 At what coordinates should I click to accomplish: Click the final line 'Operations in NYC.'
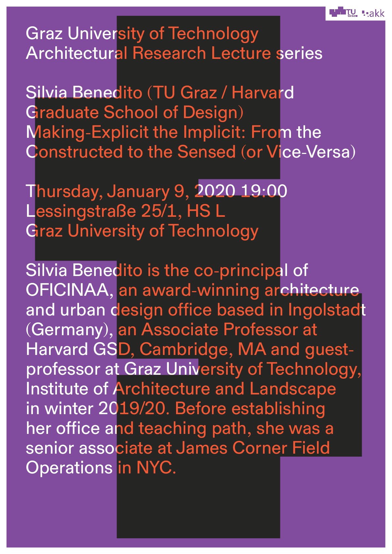coord(101,468)
